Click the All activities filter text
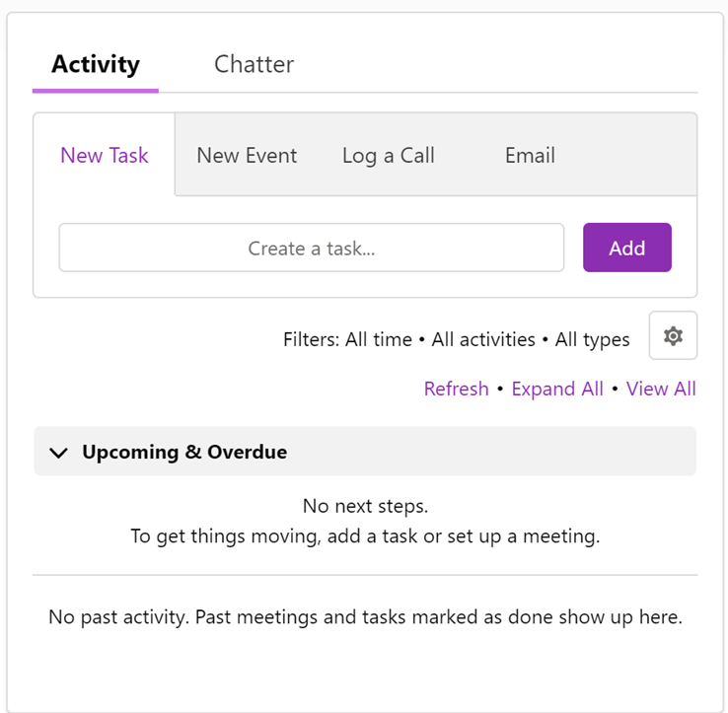The height and width of the screenshot is (713, 728). 483,339
